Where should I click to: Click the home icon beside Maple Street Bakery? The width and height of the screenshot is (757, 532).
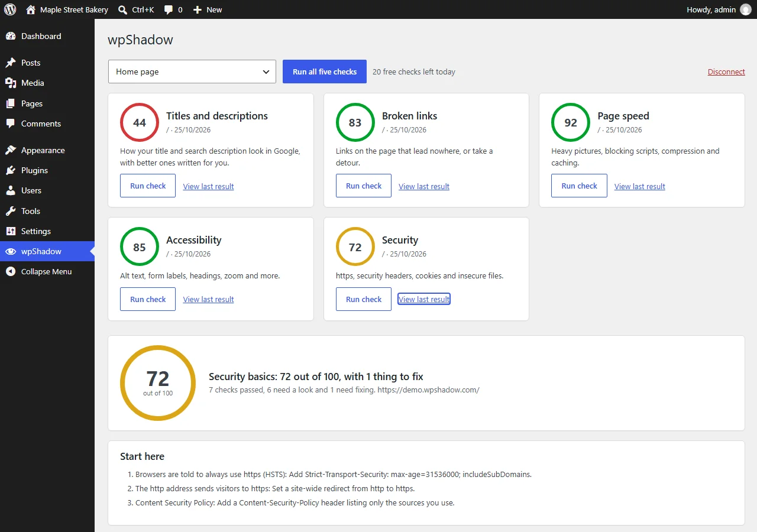pyautogui.click(x=31, y=9)
